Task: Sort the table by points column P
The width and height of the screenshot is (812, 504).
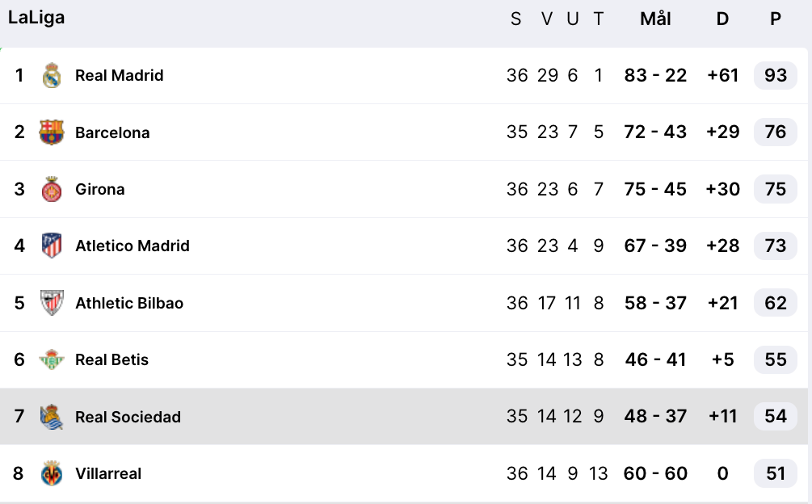Action: tap(774, 19)
